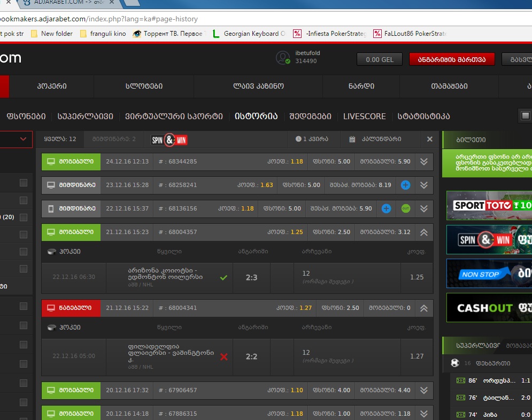Click monitor icon on won bet 68004357
This screenshot has width=532, height=420.
51,232
